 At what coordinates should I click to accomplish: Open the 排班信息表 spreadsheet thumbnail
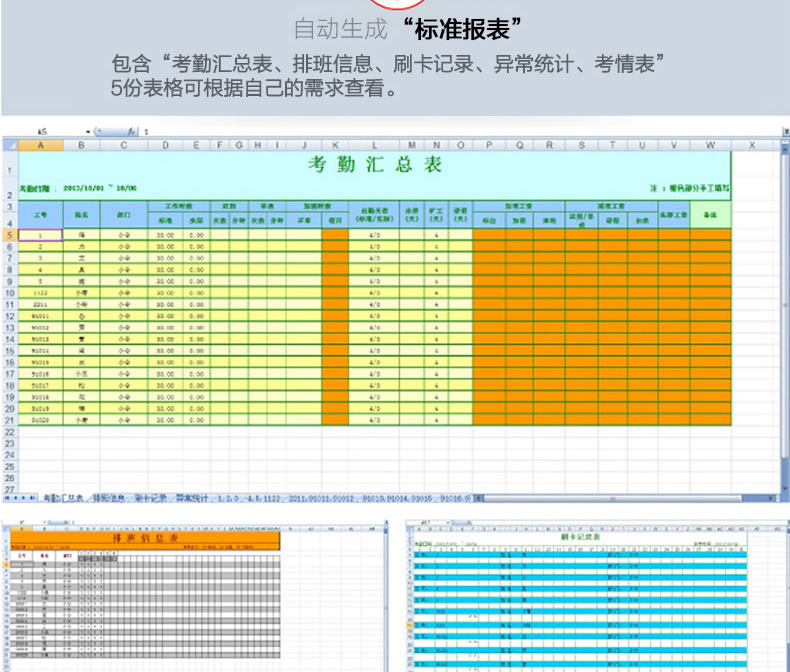[195, 596]
